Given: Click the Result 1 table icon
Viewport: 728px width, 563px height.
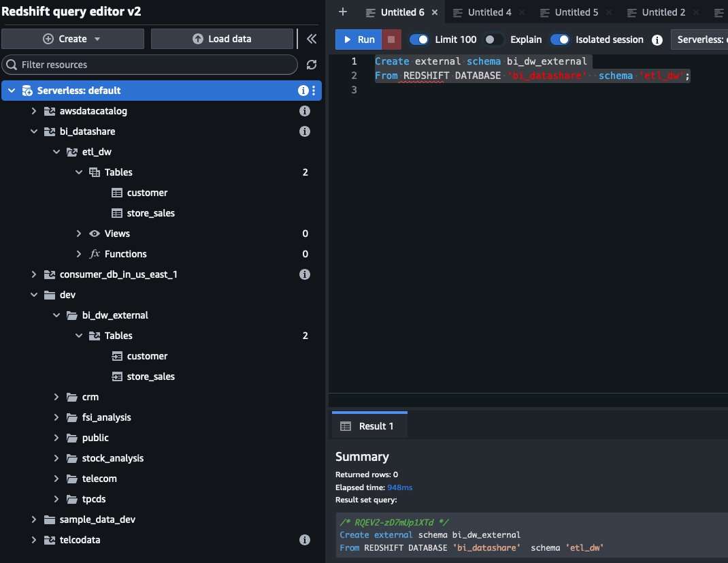Looking at the screenshot, I should click(x=346, y=426).
